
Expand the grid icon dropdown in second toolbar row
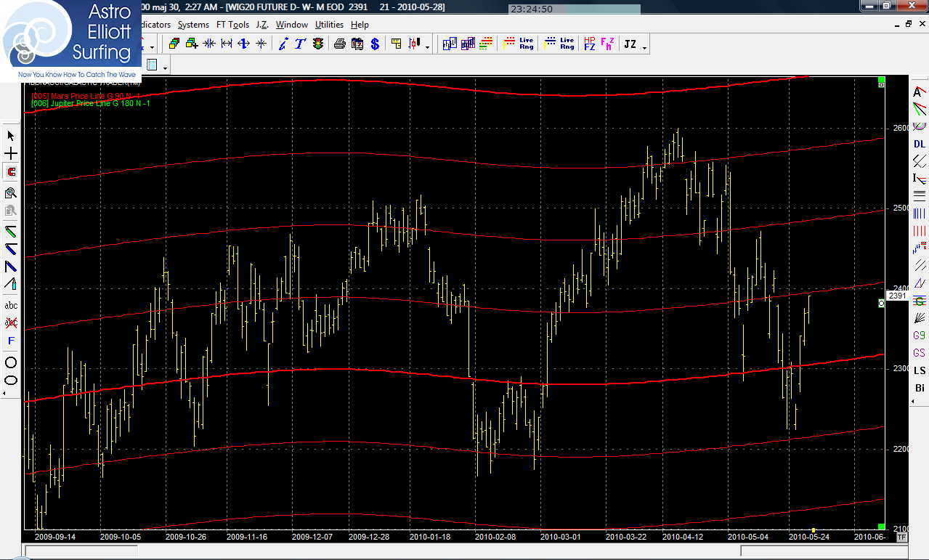[x=166, y=68]
